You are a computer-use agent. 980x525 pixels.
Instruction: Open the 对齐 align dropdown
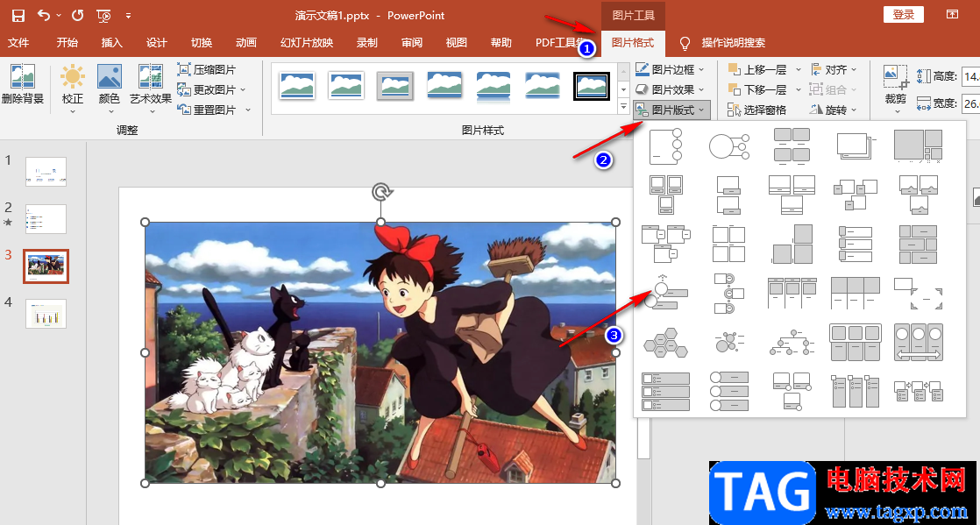click(833, 69)
